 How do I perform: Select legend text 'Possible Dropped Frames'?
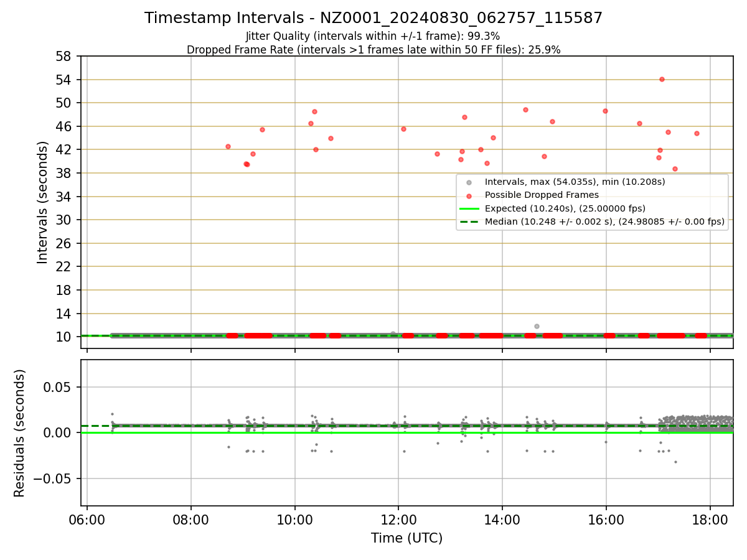(x=542, y=195)
